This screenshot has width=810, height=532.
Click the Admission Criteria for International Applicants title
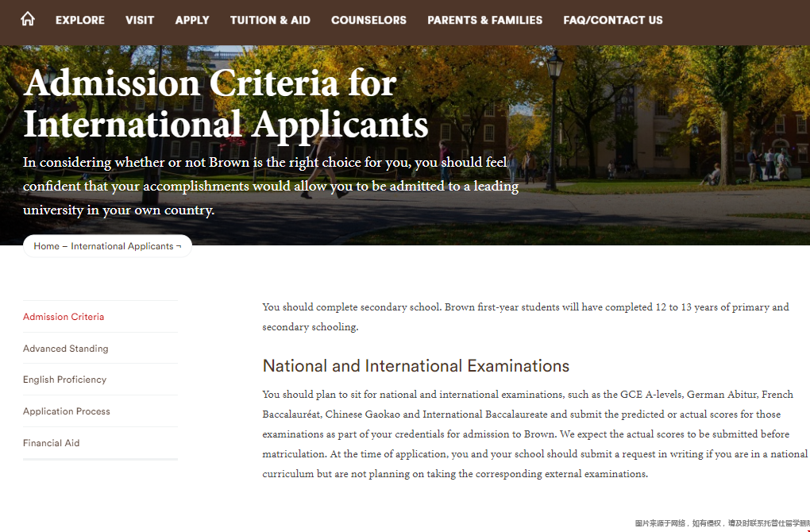pyautogui.click(x=226, y=104)
